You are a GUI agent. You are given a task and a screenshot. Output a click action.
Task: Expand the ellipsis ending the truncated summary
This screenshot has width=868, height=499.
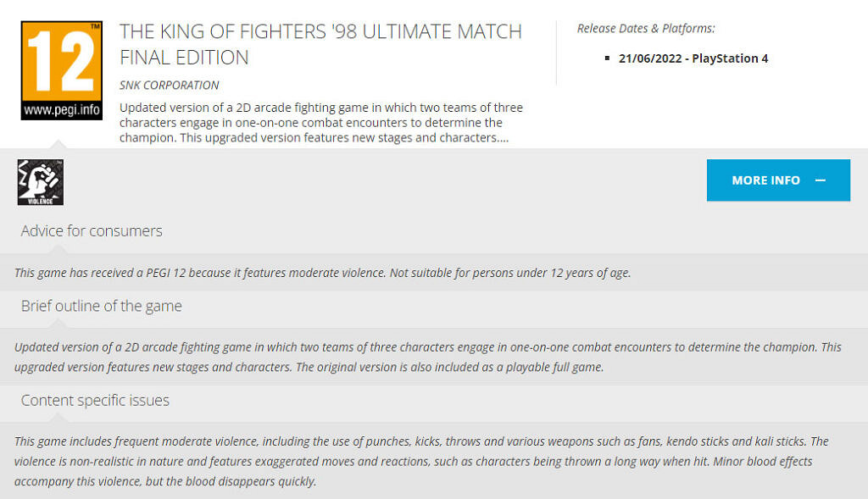click(504, 137)
